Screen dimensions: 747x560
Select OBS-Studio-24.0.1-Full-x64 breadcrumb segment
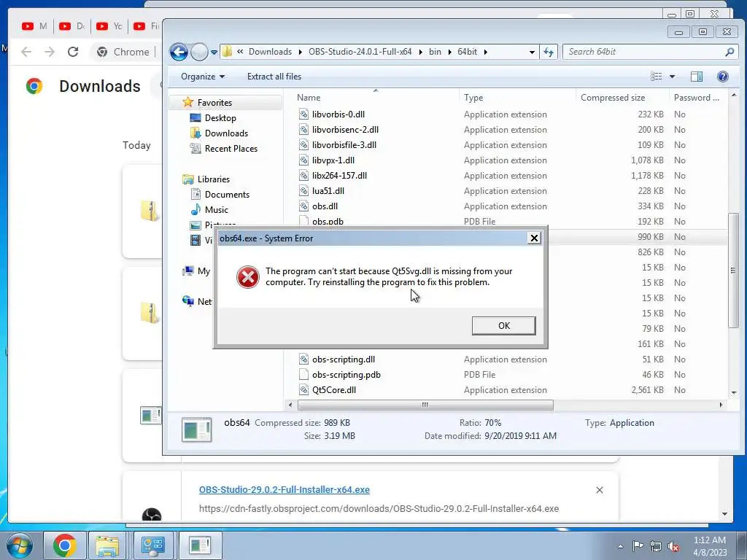[360, 52]
